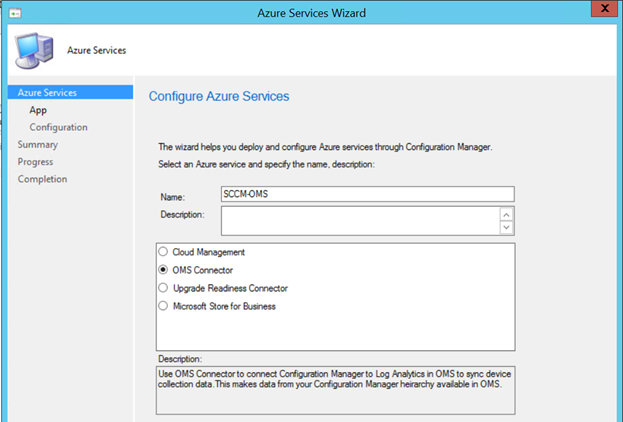
Task: Click 'The wizard helps you deploy' sentence
Action: click(325, 147)
